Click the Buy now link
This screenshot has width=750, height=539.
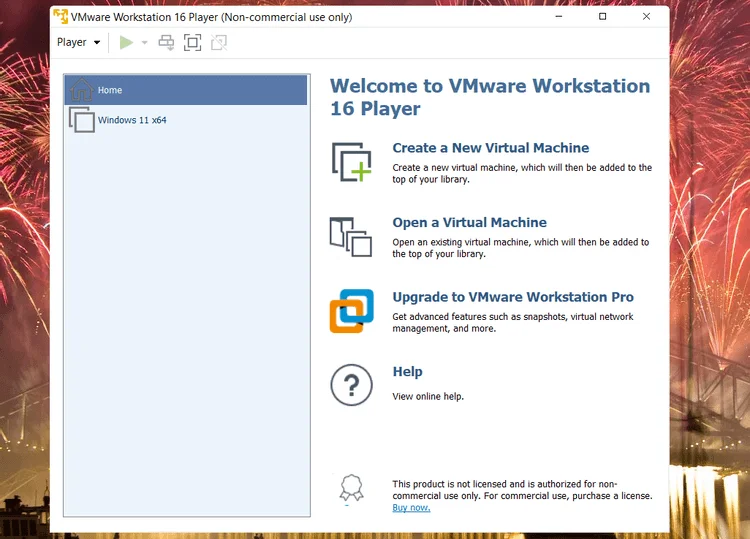click(411, 508)
